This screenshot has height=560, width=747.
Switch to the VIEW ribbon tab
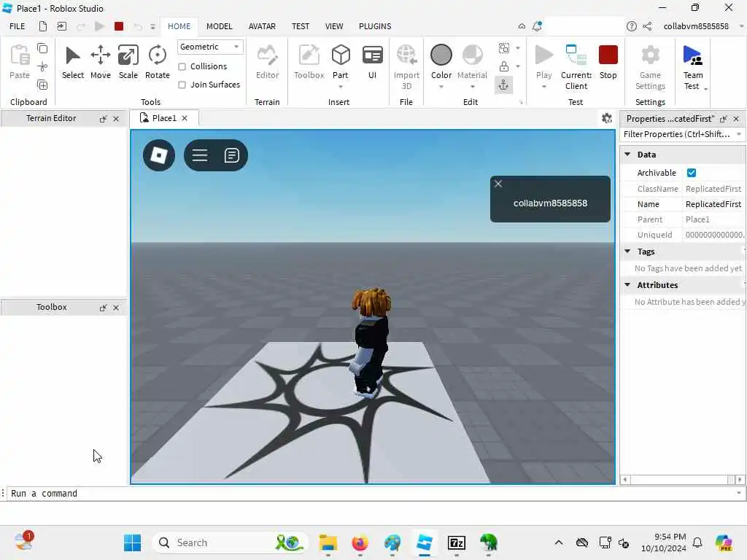click(x=334, y=26)
